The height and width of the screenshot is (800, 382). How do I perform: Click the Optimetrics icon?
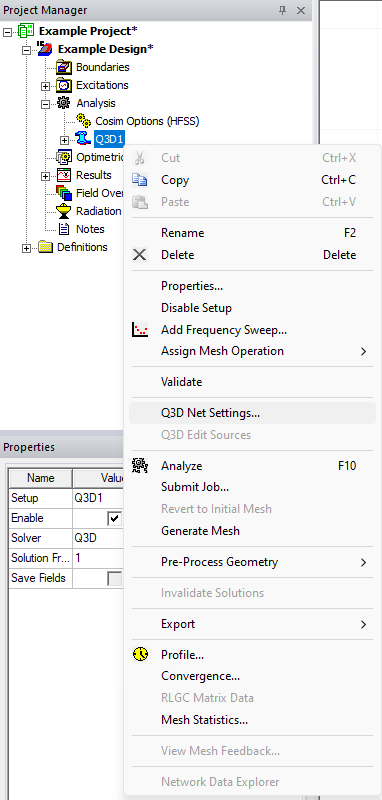pyautogui.click(x=64, y=157)
